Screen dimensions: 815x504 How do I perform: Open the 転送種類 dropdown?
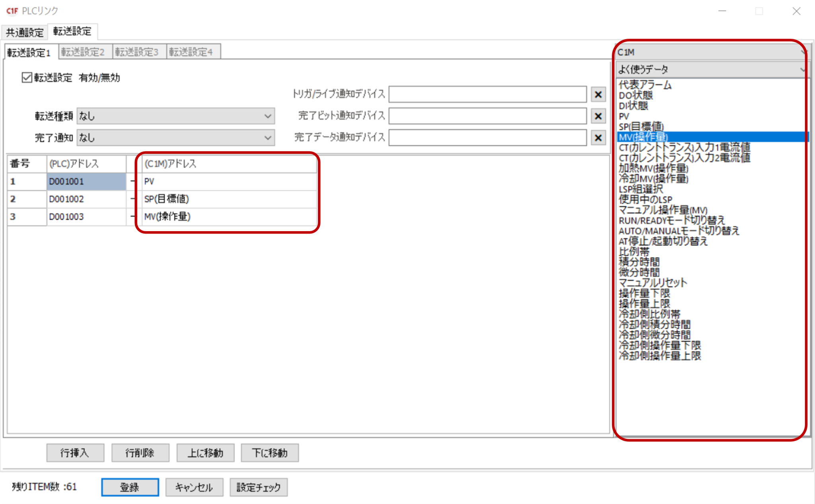click(267, 116)
